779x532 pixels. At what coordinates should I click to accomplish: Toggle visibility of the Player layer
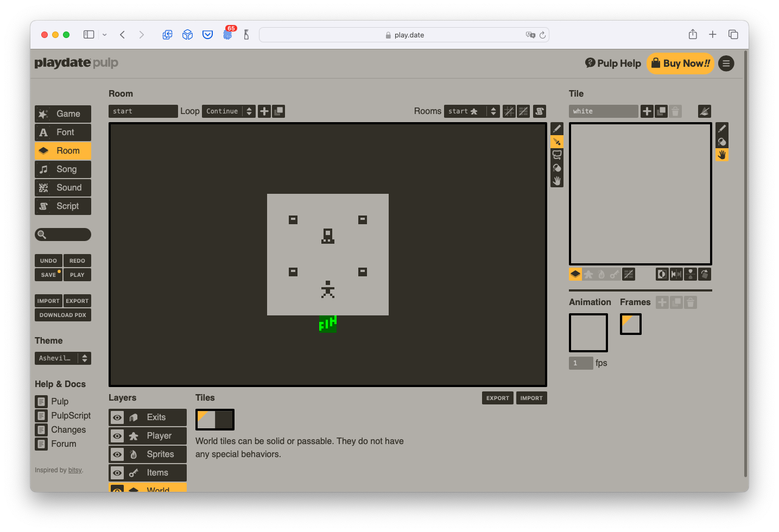click(x=117, y=436)
